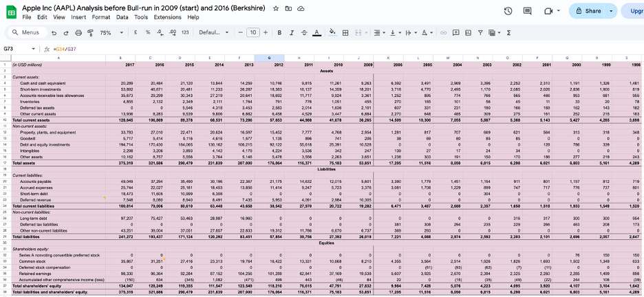Print the spreadsheet
Viewport: 644px width, 297px height.
(78, 32)
